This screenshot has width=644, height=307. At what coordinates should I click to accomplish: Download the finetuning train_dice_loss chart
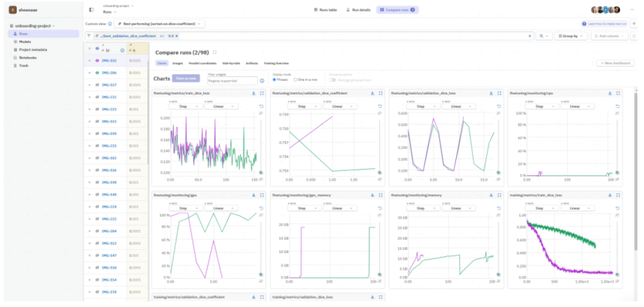pyautogui.click(x=253, y=93)
